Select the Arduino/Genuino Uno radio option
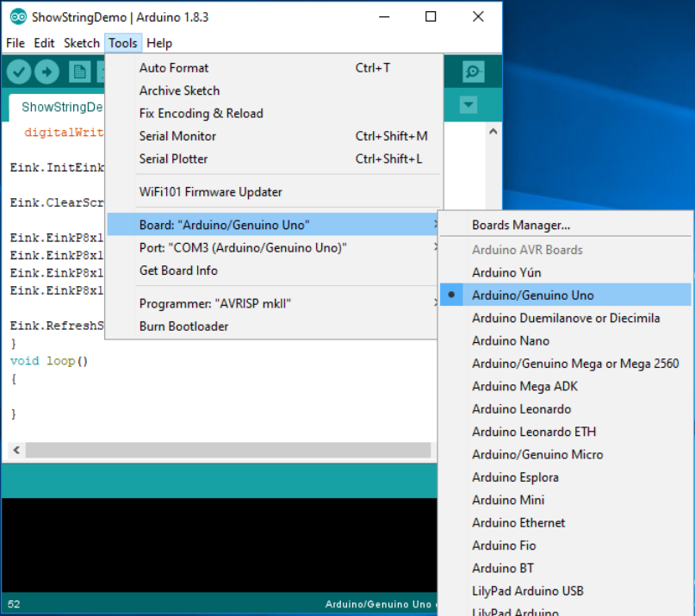Viewport: 695px width, 616px height. pyautogui.click(x=565, y=295)
